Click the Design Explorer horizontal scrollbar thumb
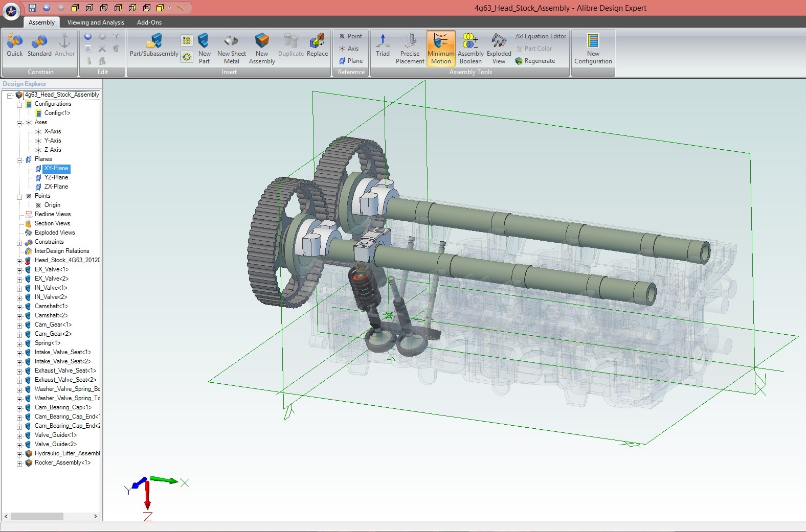Image resolution: width=806 pixels, height=532 pixels. (x=37, y=516)
